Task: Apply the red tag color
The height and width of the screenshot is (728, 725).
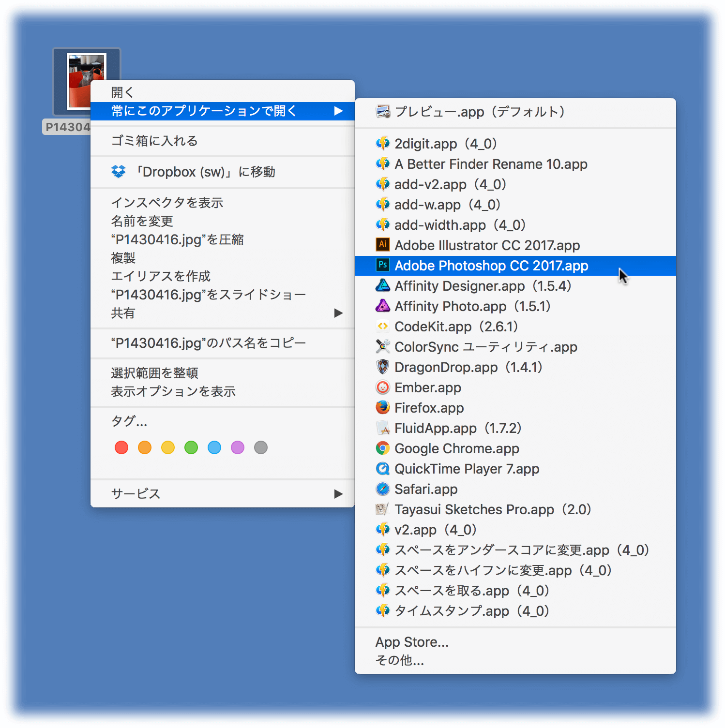Action: tap(121, 447)
